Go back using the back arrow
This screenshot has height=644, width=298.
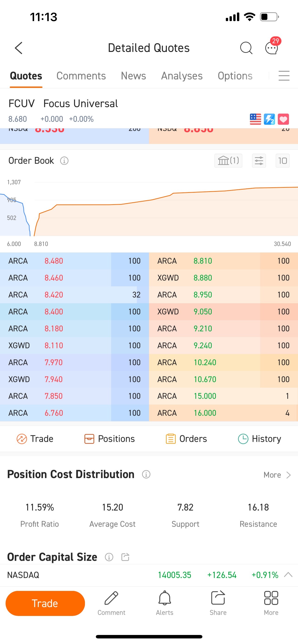click(19, 48)
